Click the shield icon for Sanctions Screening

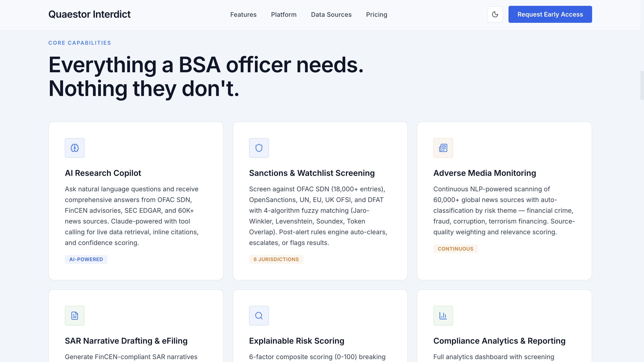click(259, 148)
